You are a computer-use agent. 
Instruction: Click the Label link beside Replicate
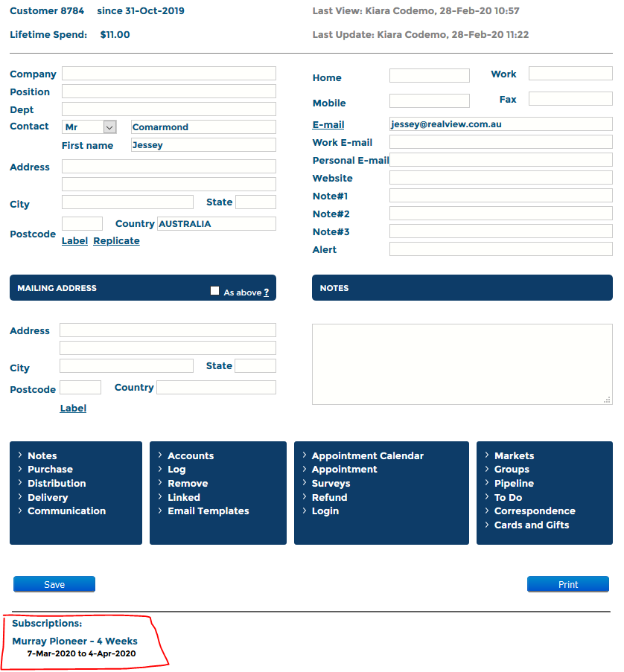tap(74, 241)
